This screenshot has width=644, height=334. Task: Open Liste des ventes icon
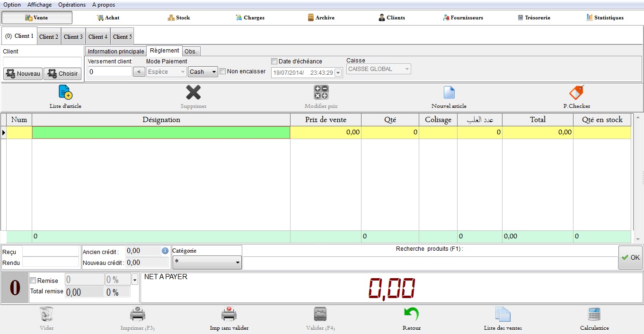coord(503,314)
